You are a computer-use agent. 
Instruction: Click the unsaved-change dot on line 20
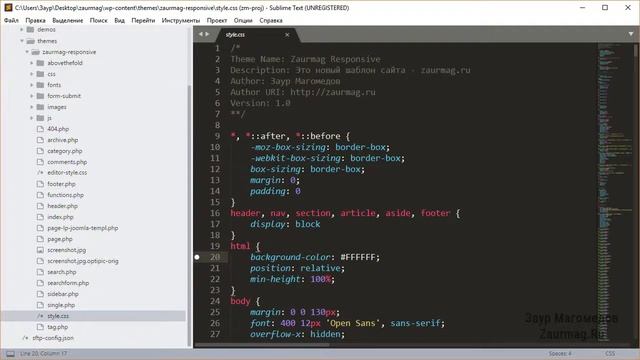pyautogui.click(x=197, y=257)
